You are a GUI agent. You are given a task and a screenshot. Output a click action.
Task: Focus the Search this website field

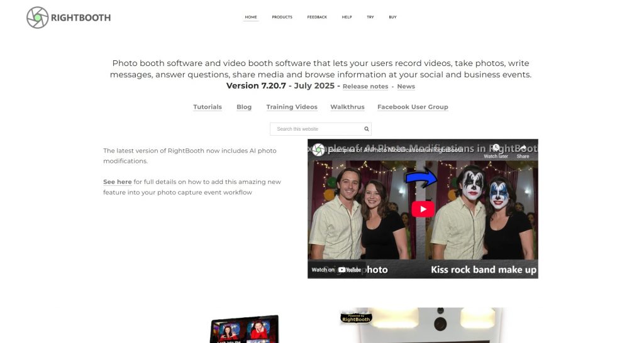click(320, 129)
